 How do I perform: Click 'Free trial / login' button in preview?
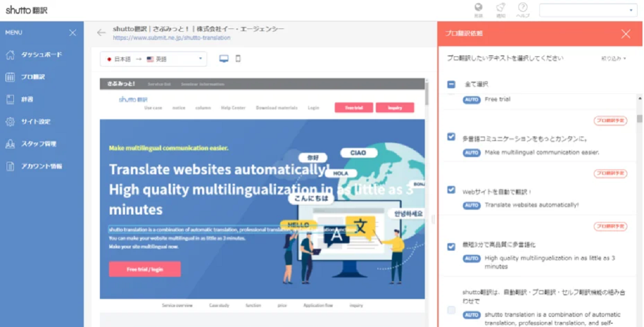(145, 269)
